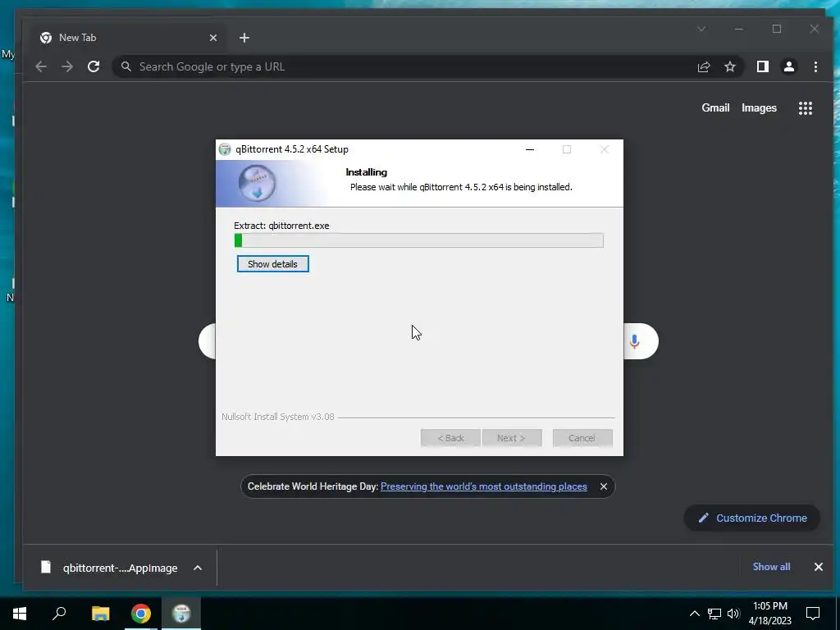This screenshot has height=630, width=840.
Task: Click the installation progress bar
Action: pos(418,240)
